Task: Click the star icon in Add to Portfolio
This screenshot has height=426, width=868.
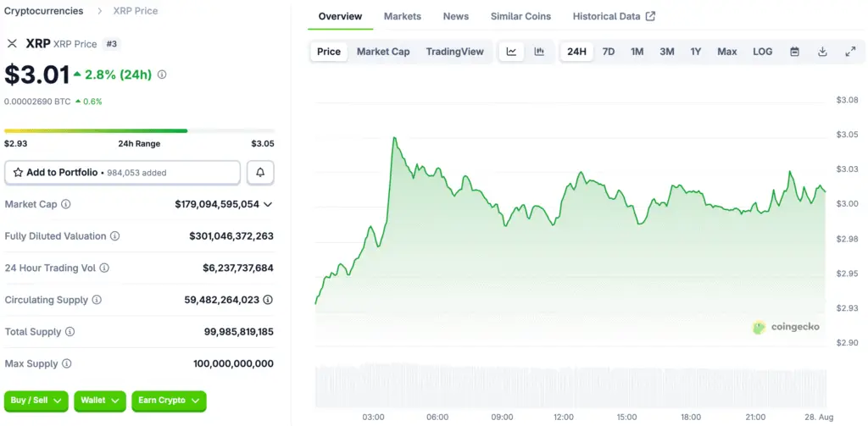Action: pos(18,173)
